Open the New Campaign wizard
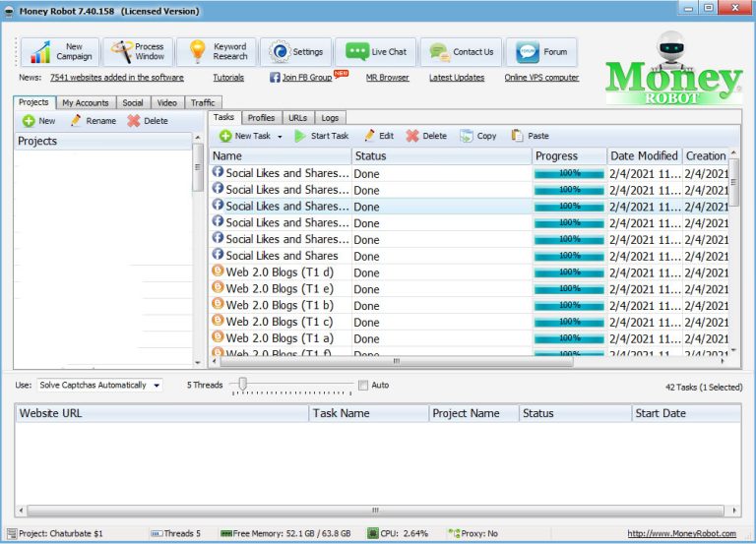This screenshot has height=544, width=756. pos(55,52)
